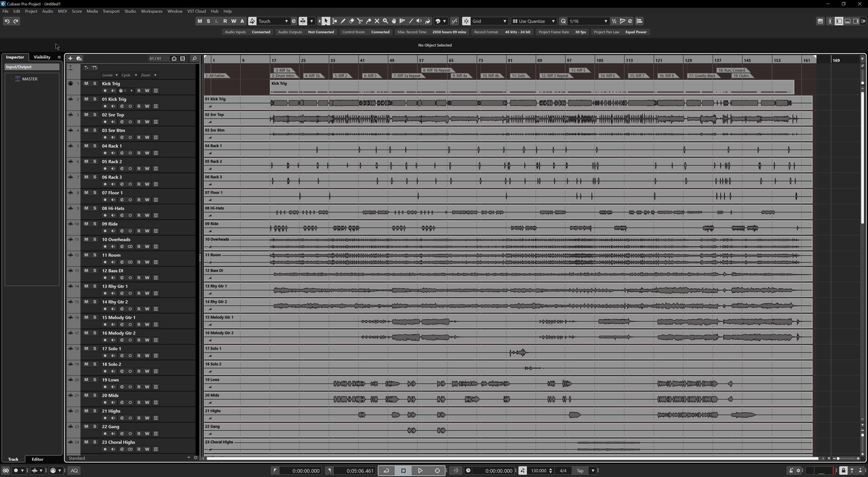The height and width of the screenshot is (477, 868).
Task: Click the Tap tempo button
Action: point(579,470)
